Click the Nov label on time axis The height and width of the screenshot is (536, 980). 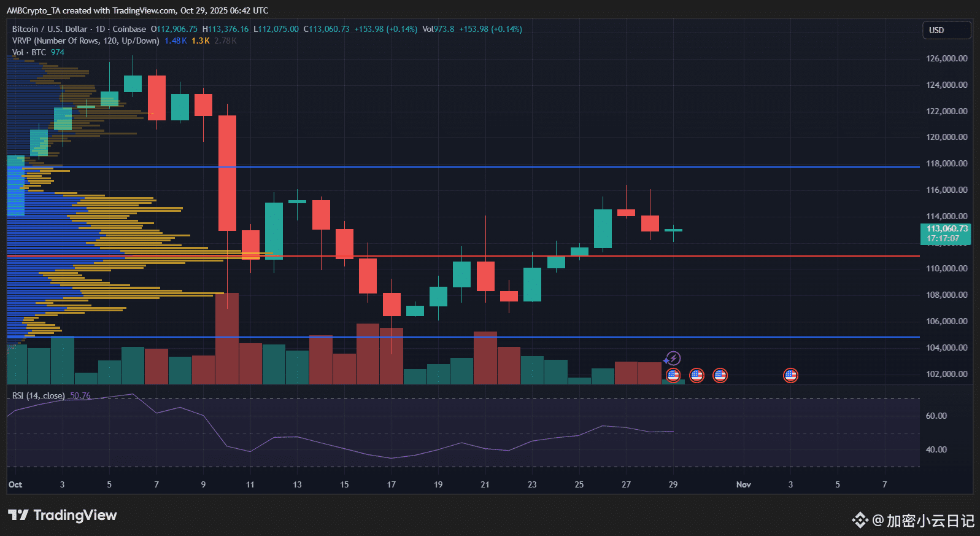[743, 484]
